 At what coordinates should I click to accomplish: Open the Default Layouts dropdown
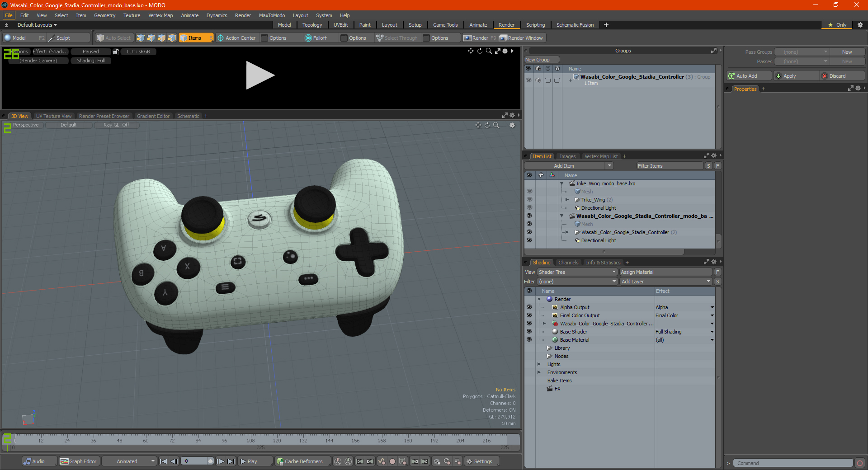37,25
